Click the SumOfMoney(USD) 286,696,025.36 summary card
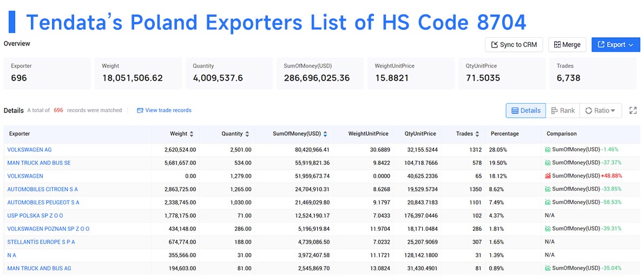 320,74
